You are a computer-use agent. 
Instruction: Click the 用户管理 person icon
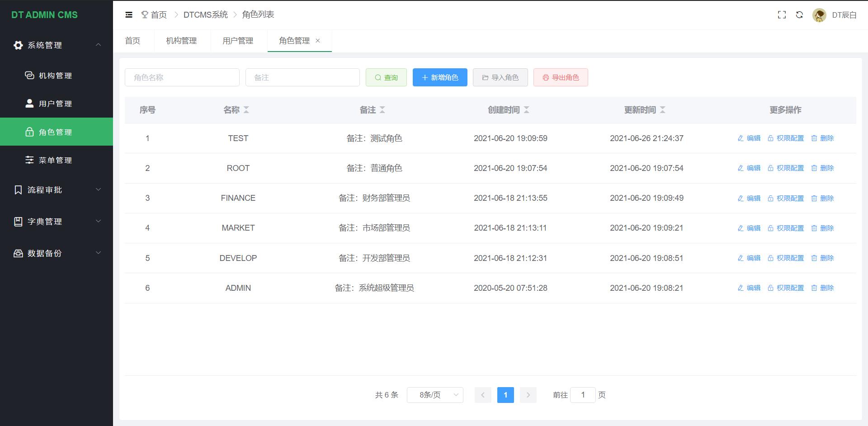[x=29, y=103]
